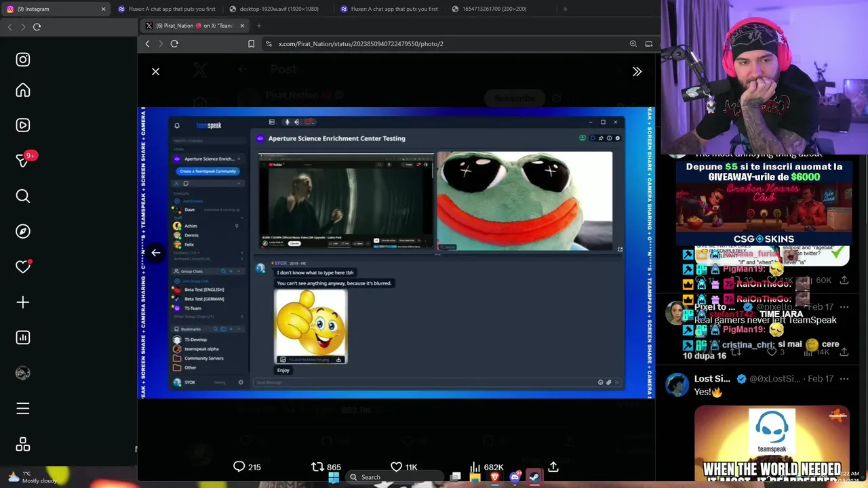Screen dimensions: 868x488
Task: Open Brave browser from taskbar
Action: pos(495,477)
